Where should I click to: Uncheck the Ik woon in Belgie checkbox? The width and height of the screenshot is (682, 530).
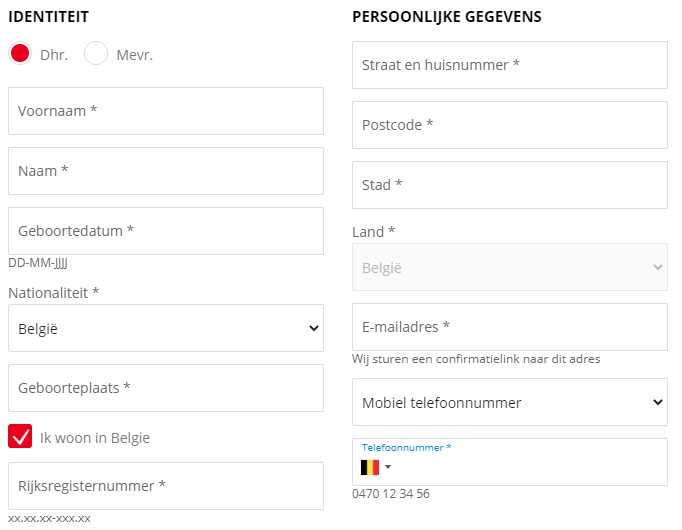pyautogui.click(x=20, y=436)
